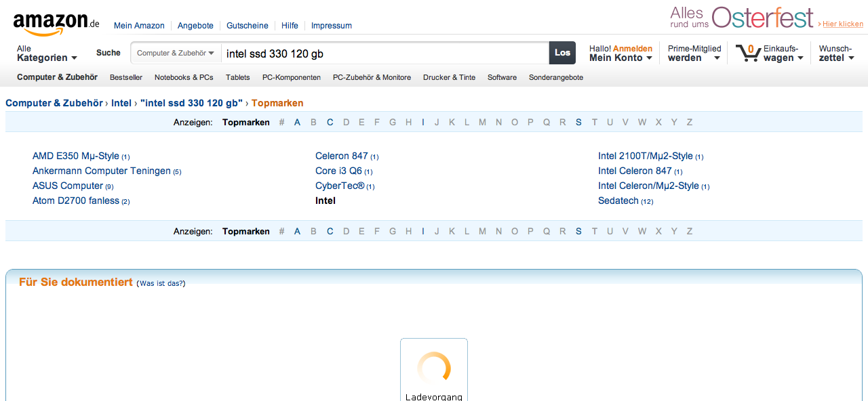Image resolution: width=868 pixels, height=401 pixels.
Task: Open the ASUS Computer brand link
Action: [x=68, y=186]
